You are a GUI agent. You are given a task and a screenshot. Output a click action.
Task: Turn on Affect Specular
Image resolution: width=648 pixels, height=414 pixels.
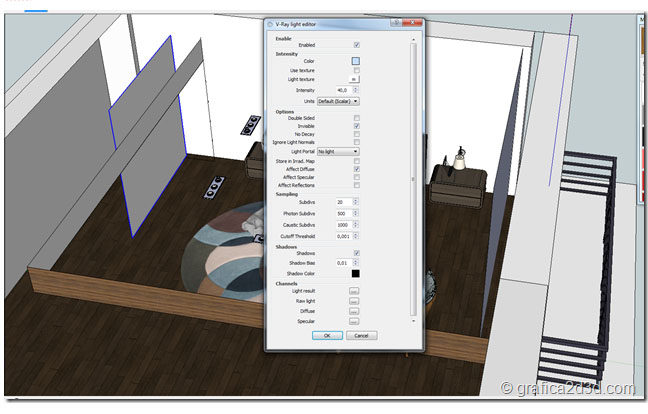pyautogui.click(x=356, y=177)
